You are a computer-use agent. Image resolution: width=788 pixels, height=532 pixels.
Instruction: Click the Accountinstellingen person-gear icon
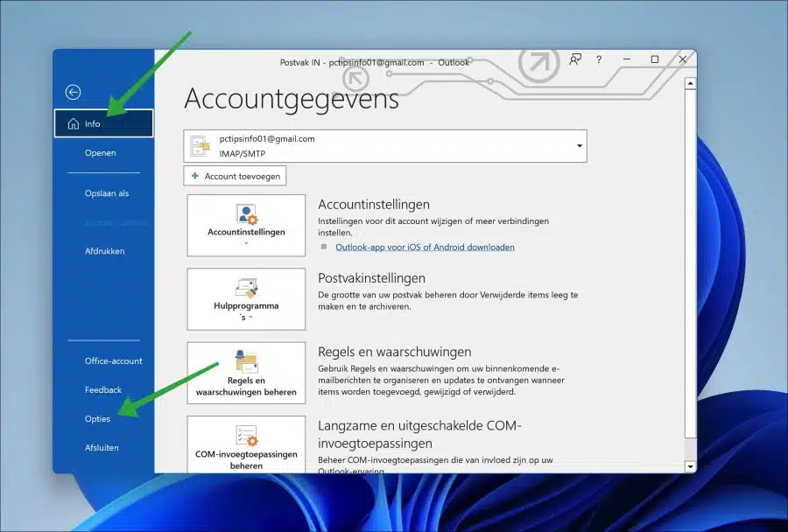point(246,214)
